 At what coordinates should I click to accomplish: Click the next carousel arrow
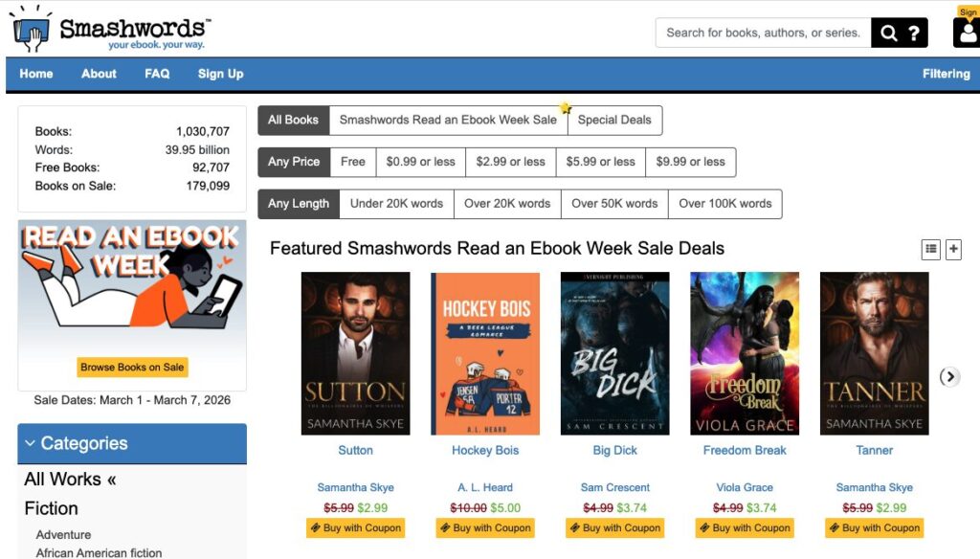(x=948, y=376)
